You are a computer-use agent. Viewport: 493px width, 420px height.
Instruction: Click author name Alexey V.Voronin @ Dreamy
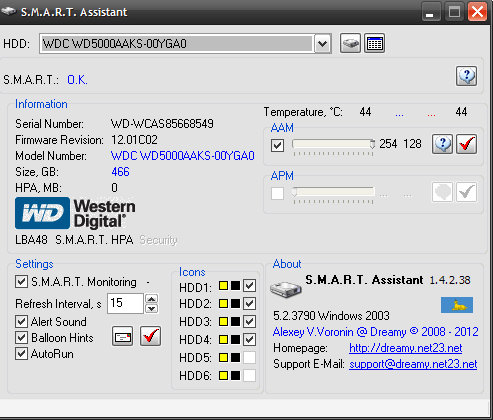click(x=340, y=332)
